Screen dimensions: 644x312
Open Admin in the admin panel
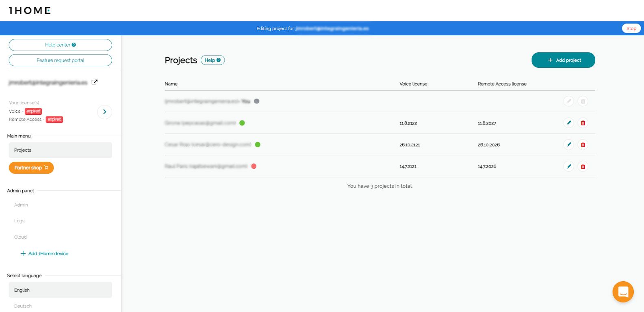(x=21, y=205)
